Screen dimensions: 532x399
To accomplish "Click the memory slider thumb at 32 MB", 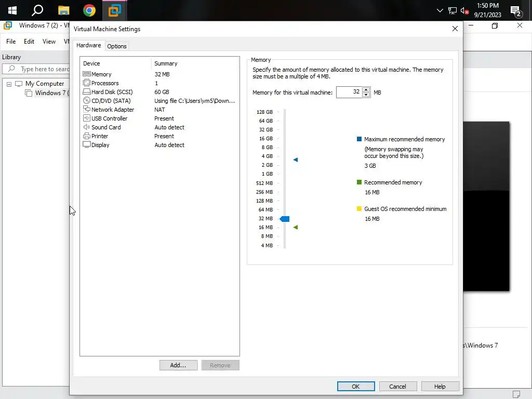I will point(285,219).
